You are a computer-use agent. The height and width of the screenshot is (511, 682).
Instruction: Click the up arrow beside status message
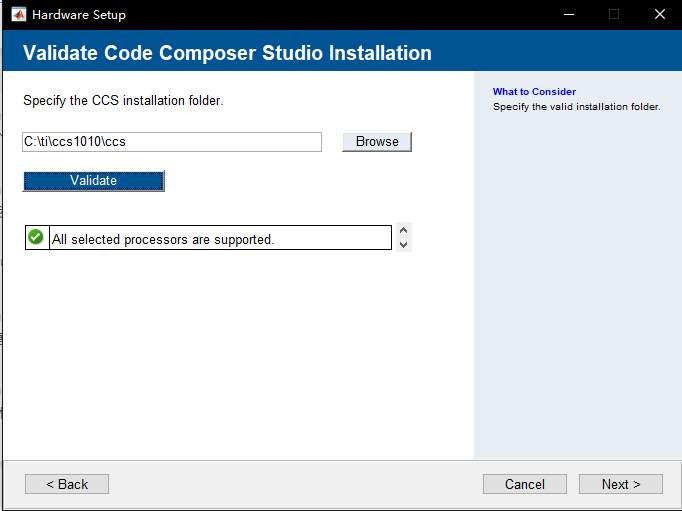click(403, 230)
